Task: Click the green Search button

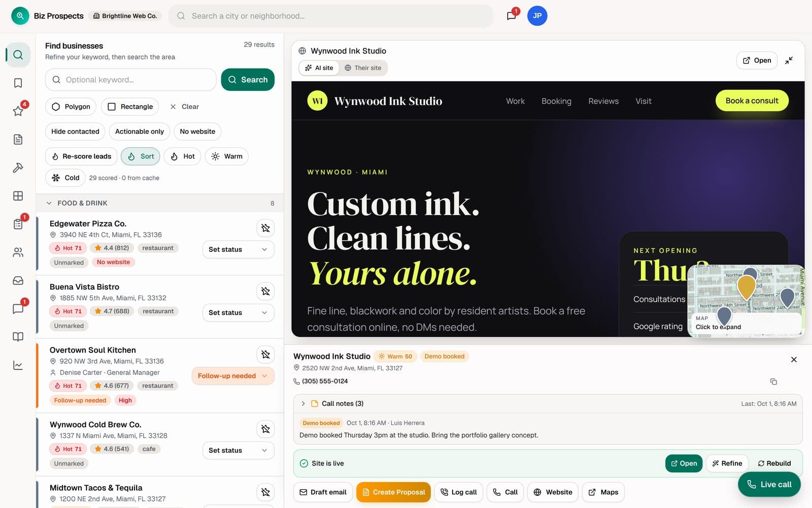Action: click(248, 80)
